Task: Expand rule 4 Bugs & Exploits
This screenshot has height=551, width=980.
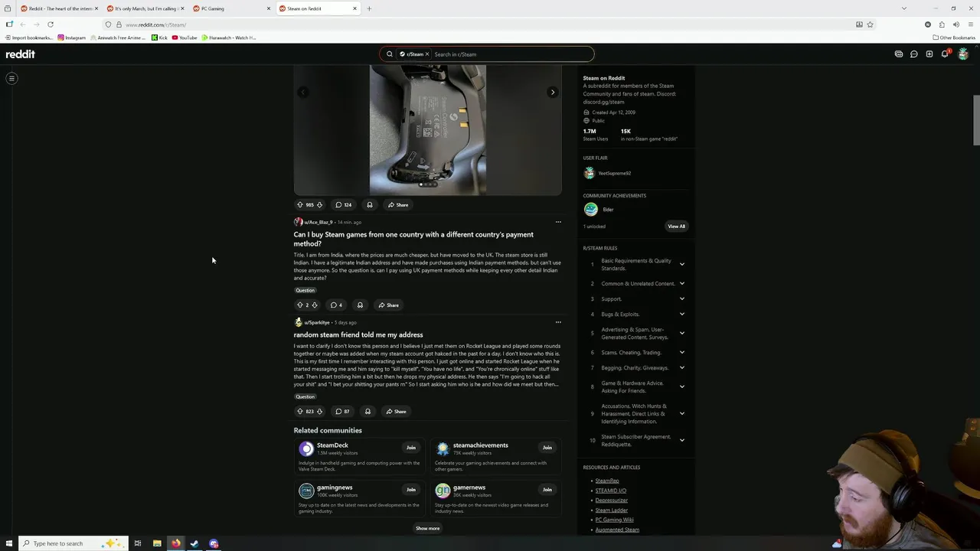Action: (x=681, y=314)
